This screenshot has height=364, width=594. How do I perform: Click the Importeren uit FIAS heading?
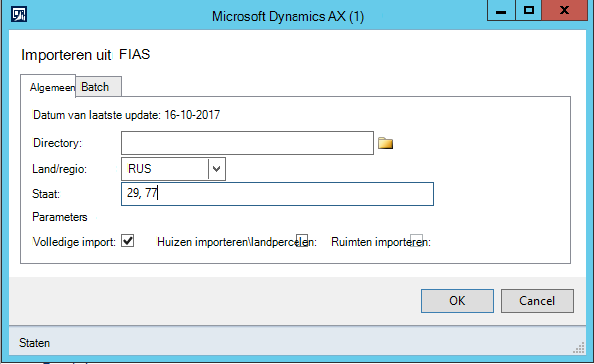[x=86, y=55]
